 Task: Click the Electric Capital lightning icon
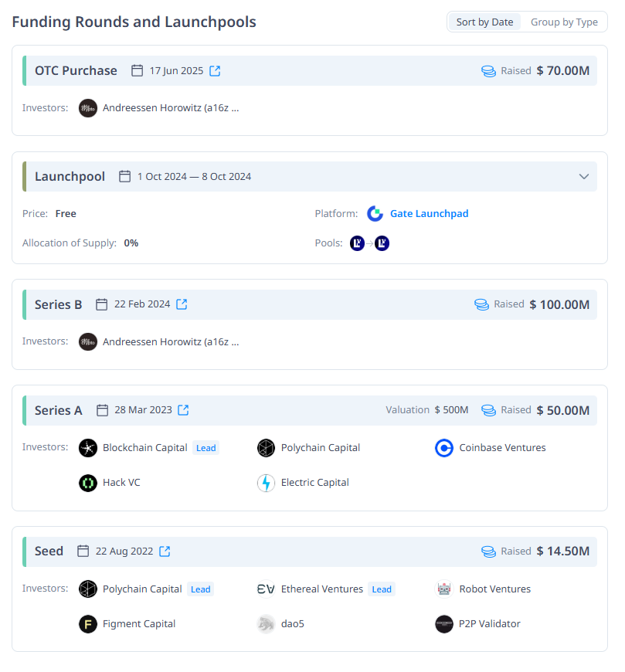click(266, 483)
